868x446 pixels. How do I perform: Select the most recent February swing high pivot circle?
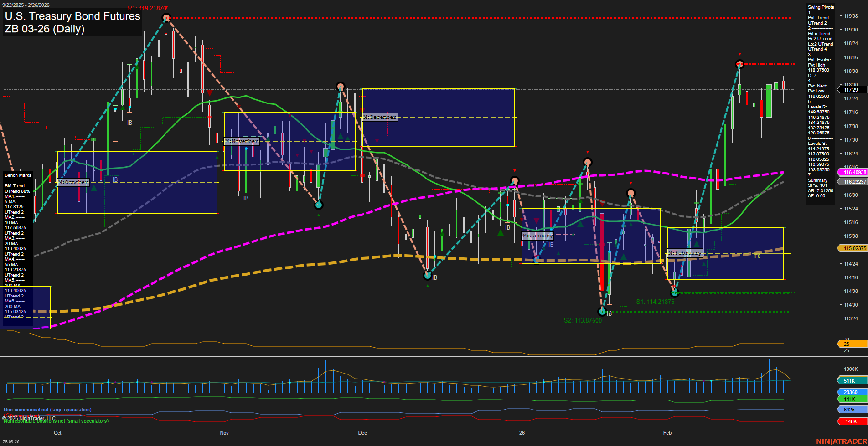[740, 64]
